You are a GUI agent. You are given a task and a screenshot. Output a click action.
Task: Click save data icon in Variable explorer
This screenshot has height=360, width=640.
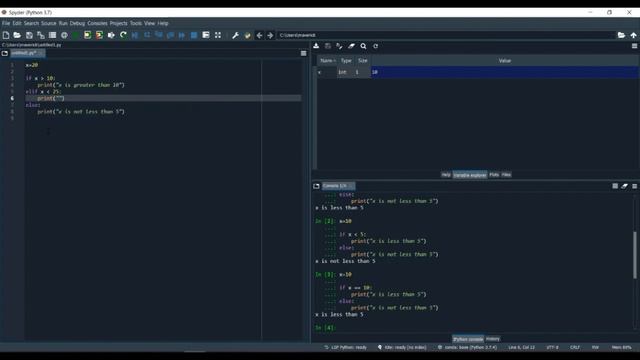tap(328, 46)
